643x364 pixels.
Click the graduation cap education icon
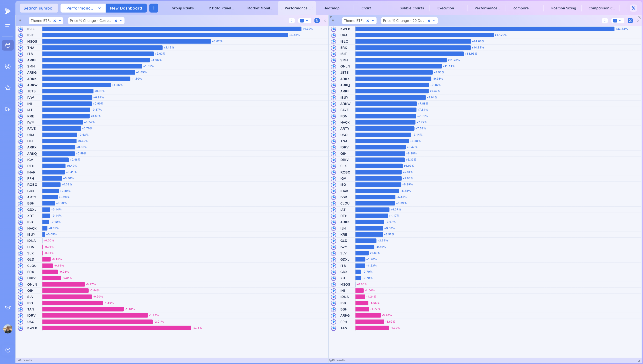coord(8,307)
